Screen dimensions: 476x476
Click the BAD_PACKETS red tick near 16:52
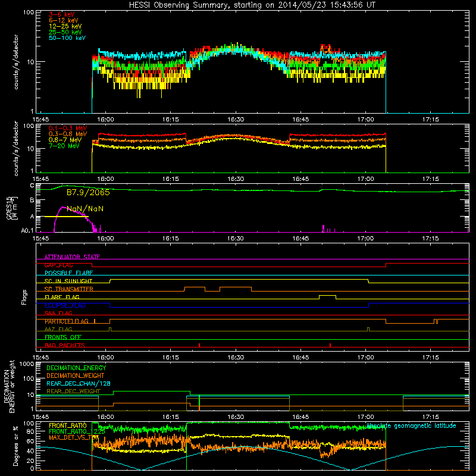click(x=330, y=345)
